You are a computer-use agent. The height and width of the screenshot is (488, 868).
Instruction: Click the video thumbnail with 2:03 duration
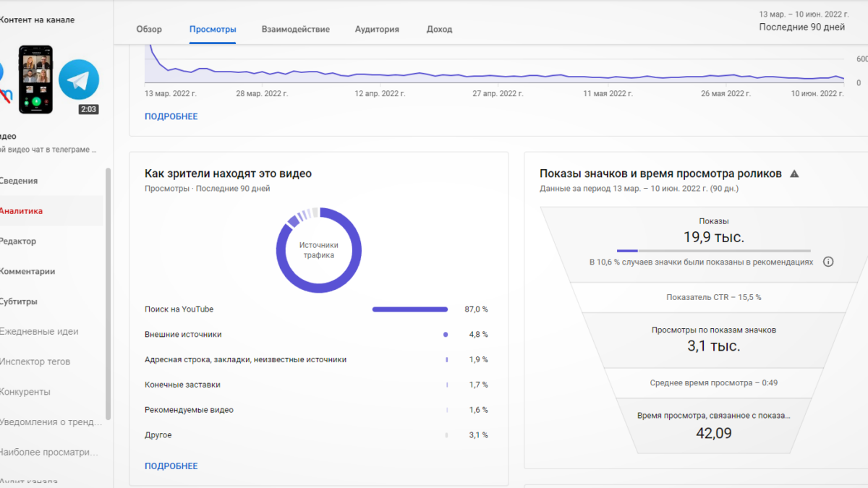pos(51,79)
